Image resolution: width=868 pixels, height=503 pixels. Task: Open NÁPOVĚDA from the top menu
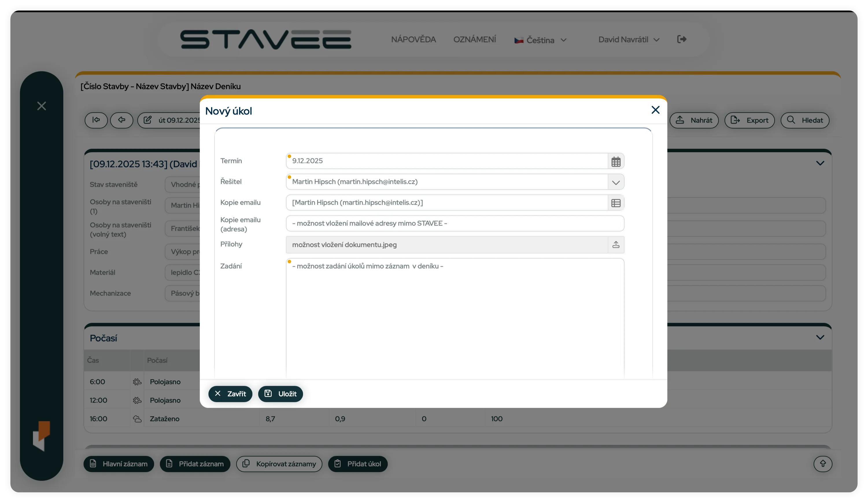tap(413, 39)
